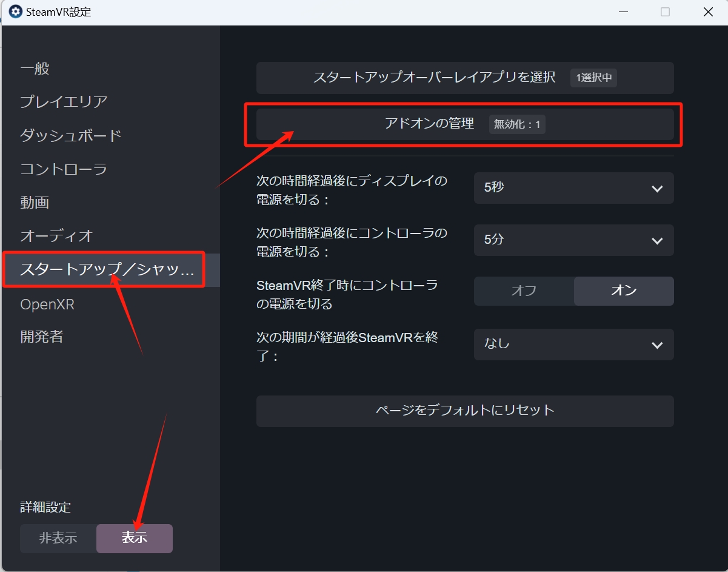Go to the 動画 settings section
The width and height of the screenshot is (728, 572).
pyautogui.click(x=35, y=203)
